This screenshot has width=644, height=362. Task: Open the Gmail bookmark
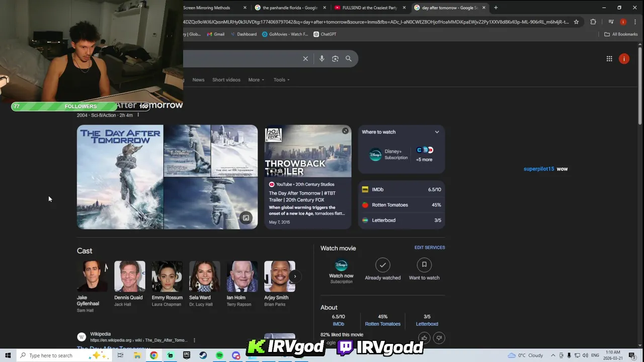[x=215, y=34]
